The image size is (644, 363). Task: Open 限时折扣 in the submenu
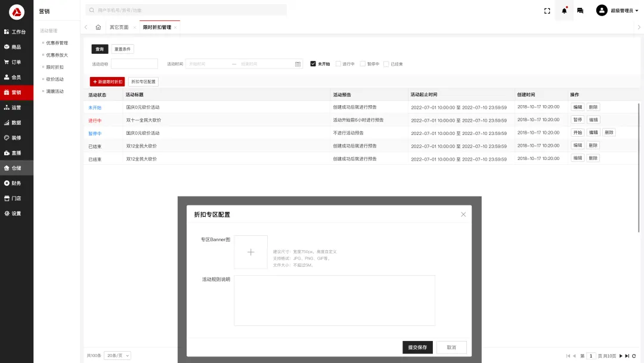pyautogui.click(x=55, y=67)
